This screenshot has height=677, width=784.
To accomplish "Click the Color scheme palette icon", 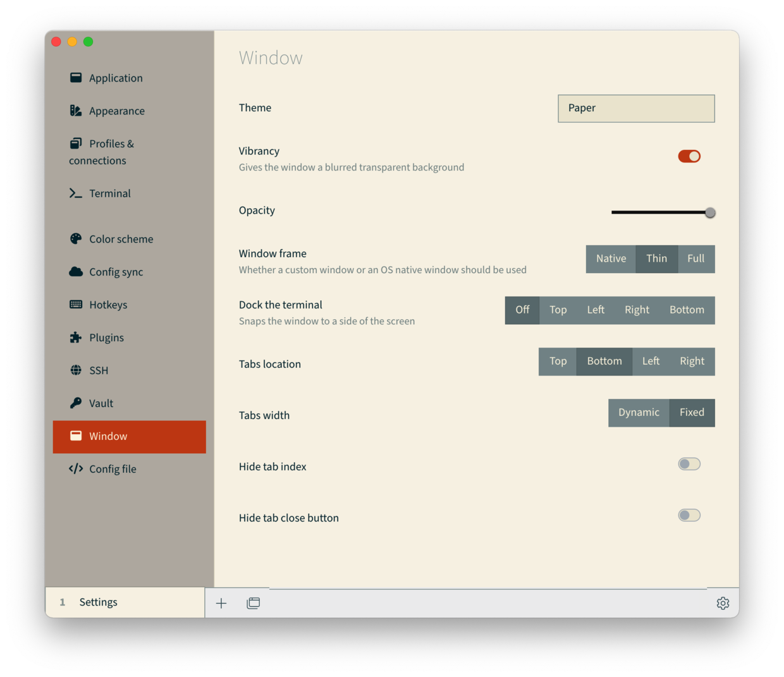I will pyautogui.click(x=76, y=239).
